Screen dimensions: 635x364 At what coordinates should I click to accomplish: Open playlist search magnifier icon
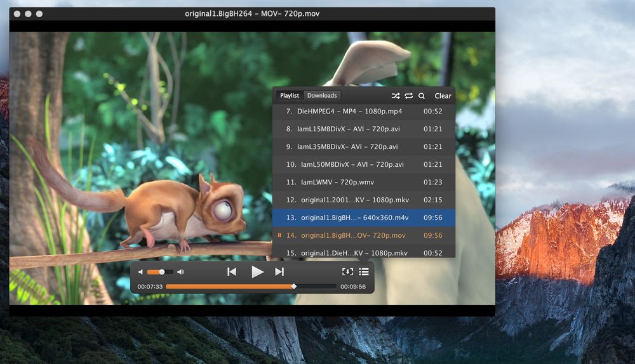pyautogui.click(x=422, y=96)
